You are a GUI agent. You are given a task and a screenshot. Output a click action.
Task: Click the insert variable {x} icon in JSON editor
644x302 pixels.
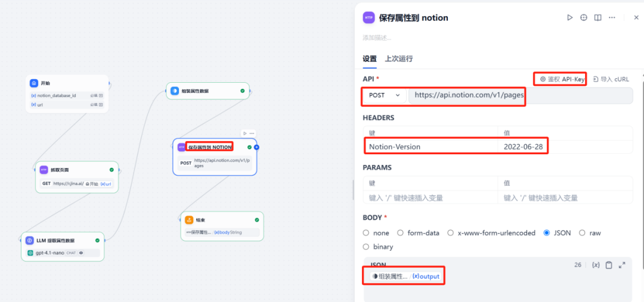point(596,265)
